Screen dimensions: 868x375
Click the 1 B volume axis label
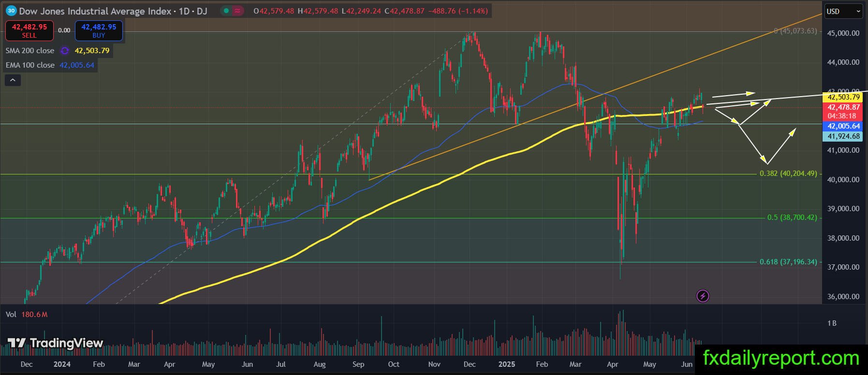832,323
